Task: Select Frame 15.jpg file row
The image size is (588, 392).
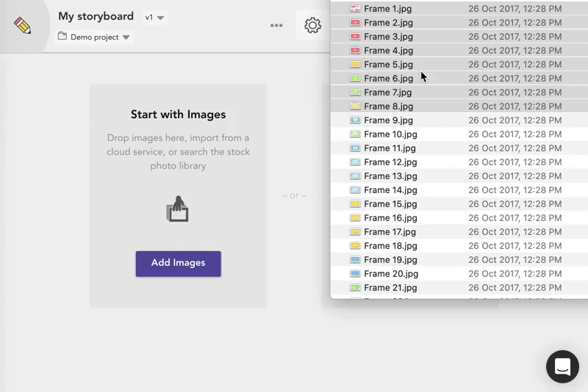Action: pos(390,204)
